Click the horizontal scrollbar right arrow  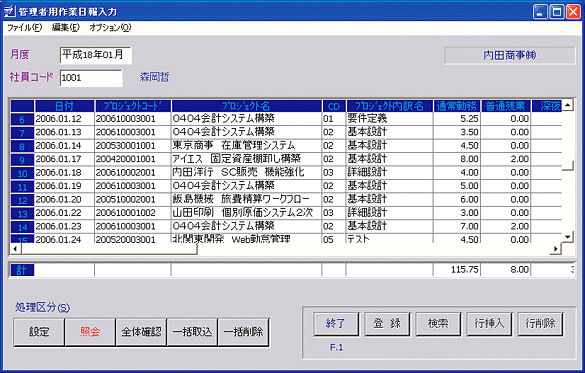[x=556, y=248]
